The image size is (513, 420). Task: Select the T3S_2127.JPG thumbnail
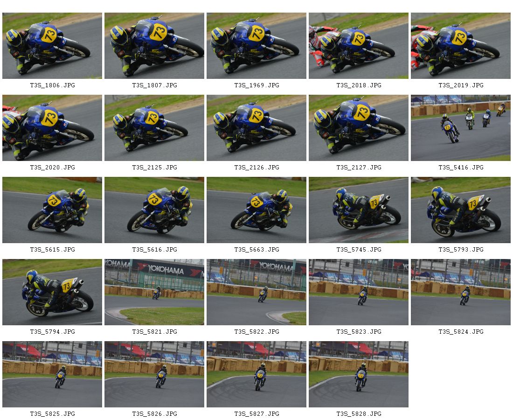(359, 128)
